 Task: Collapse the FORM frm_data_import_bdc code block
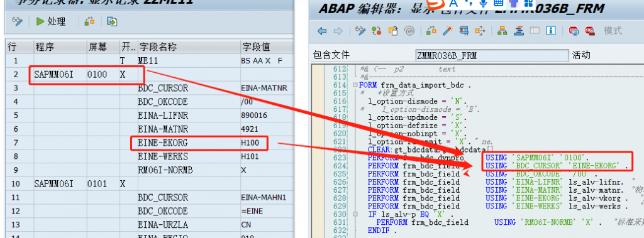(x=355, y=85)
